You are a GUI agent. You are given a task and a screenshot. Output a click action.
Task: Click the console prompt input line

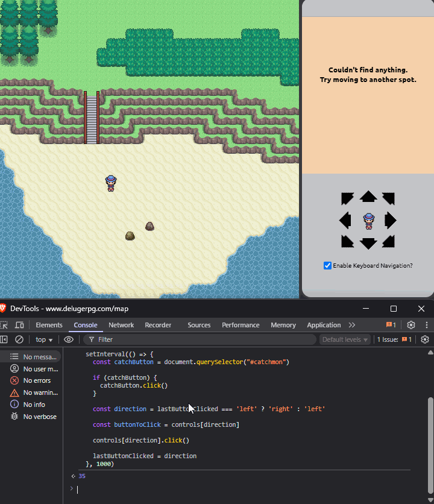pyautogui.click(x=244, y=489)
